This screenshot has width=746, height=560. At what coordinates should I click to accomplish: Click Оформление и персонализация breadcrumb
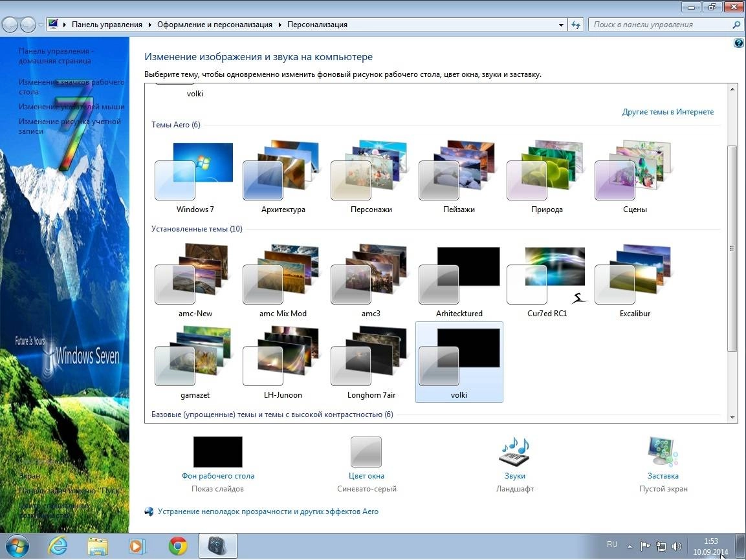click(x=215, y=24)
